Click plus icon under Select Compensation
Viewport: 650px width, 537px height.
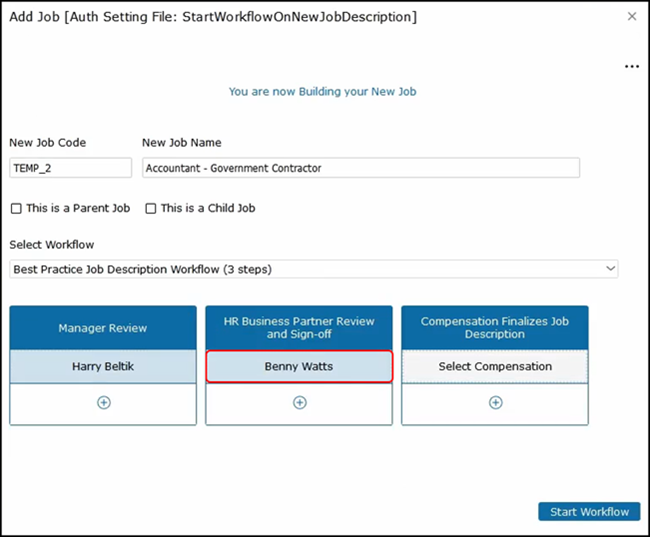point(495,403)
